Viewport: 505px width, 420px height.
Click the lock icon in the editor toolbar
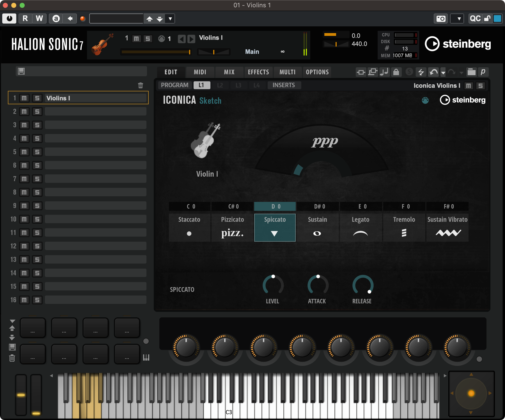[396, 72]
